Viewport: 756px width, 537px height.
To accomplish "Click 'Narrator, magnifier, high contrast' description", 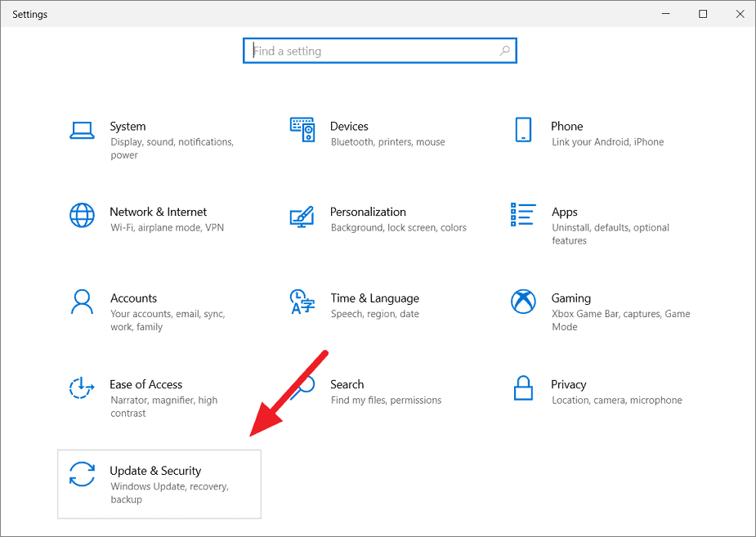I will point(164,407).
